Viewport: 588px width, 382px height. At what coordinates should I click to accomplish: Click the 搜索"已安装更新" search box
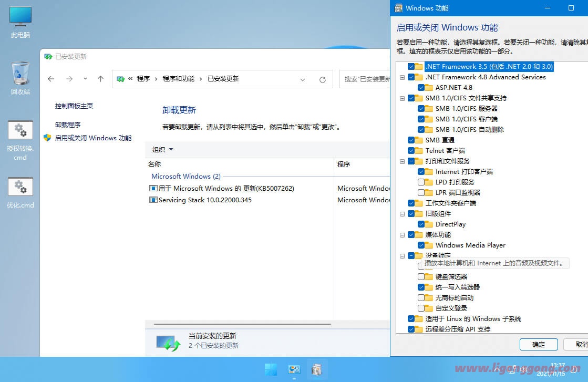[365, 79]
